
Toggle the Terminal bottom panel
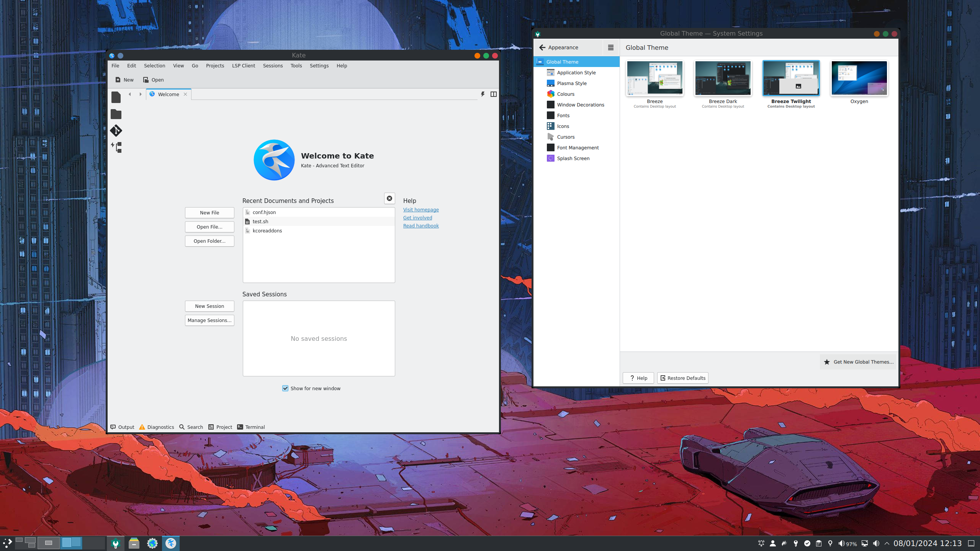click(x=251, y=427)
